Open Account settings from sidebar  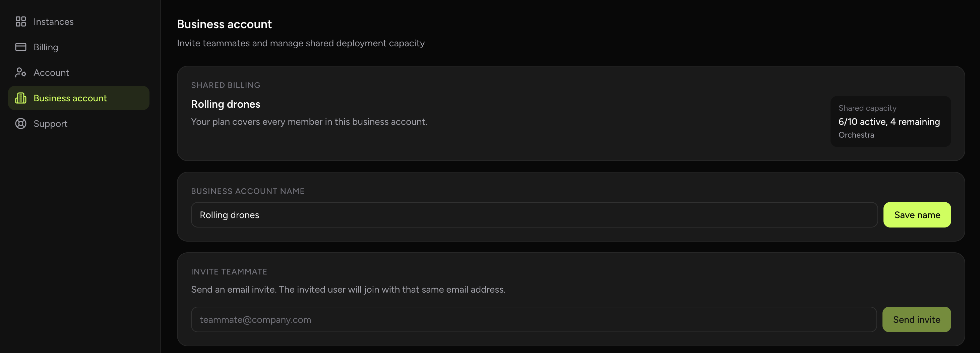(x=51, y=72)
